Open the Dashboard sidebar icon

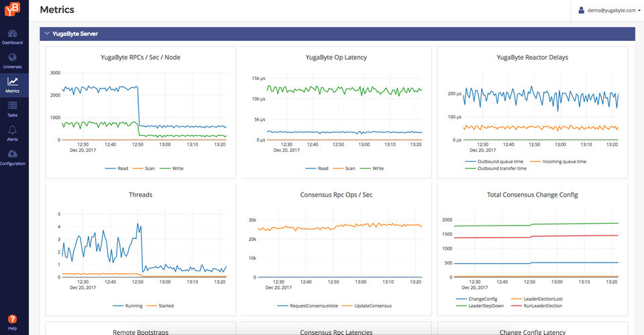[12, 34]
